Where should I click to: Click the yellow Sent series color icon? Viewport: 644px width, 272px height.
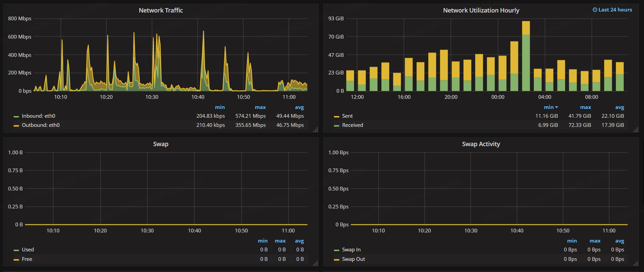coord(336,116)
